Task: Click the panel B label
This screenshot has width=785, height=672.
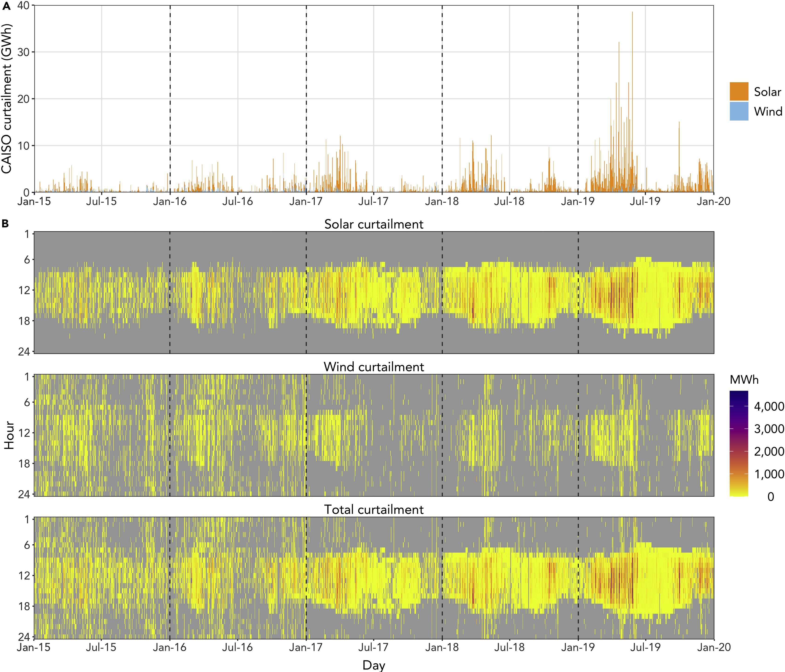Action: click(x=5, y=224)
